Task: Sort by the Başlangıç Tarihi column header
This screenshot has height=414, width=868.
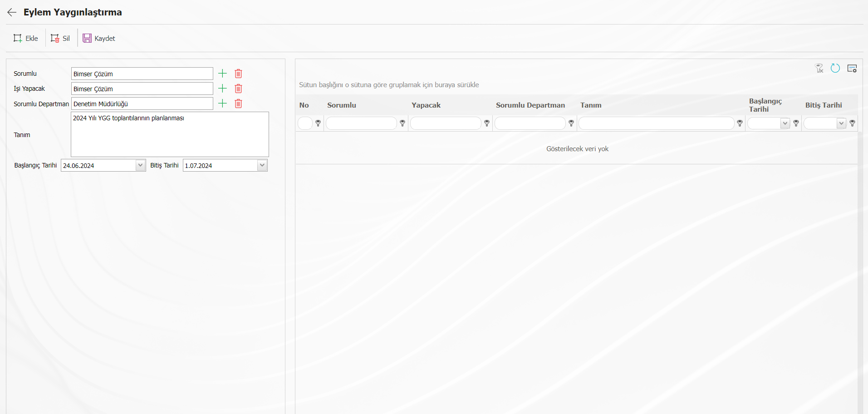Action: [765, 105]
